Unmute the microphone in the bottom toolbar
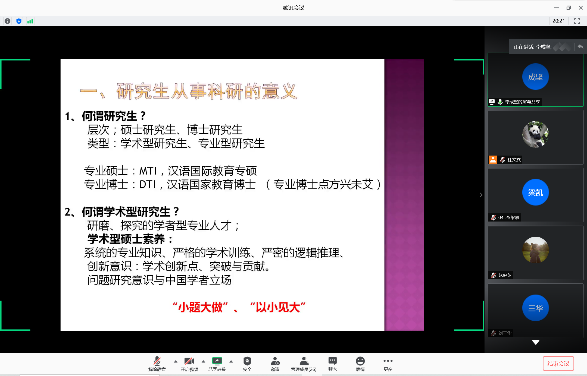 [x=157, y=362]
